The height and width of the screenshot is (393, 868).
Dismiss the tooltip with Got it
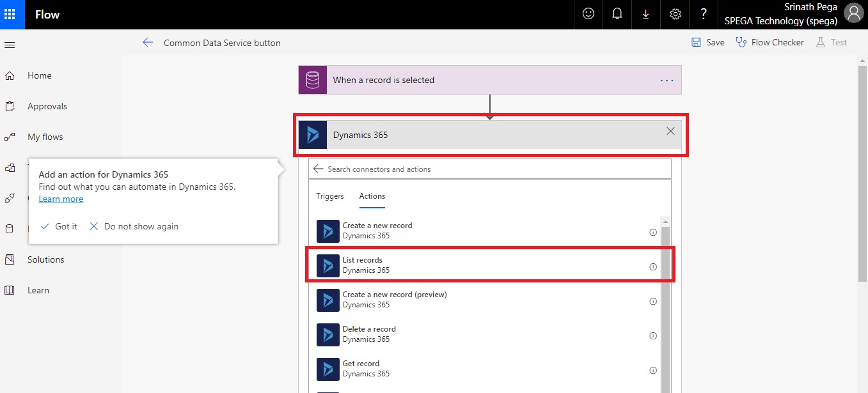59,226
